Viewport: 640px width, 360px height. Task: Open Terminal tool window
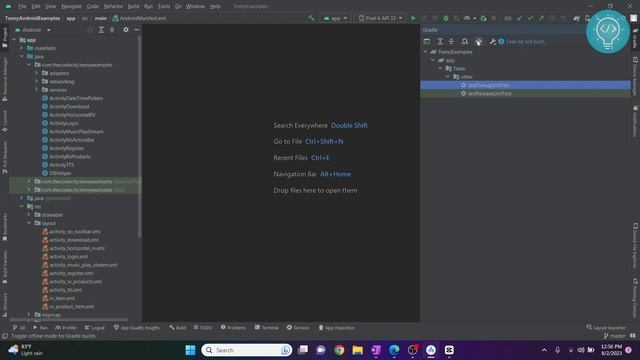click(267, 328)
